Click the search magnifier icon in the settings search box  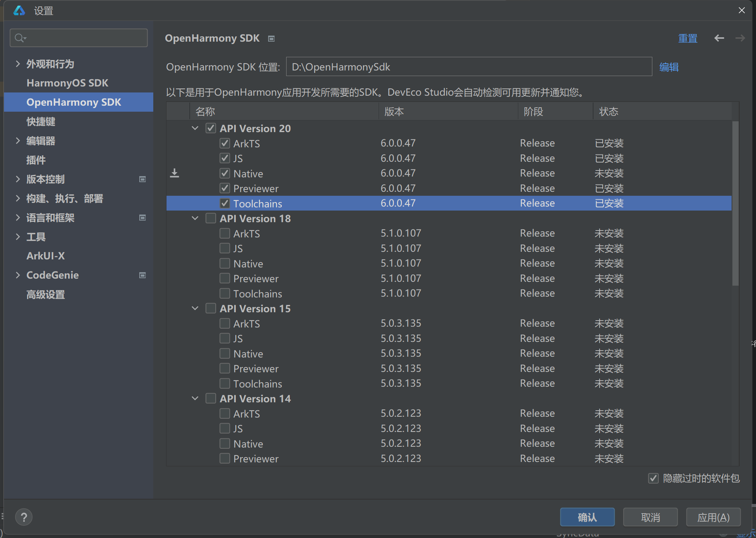pos(20,38)
